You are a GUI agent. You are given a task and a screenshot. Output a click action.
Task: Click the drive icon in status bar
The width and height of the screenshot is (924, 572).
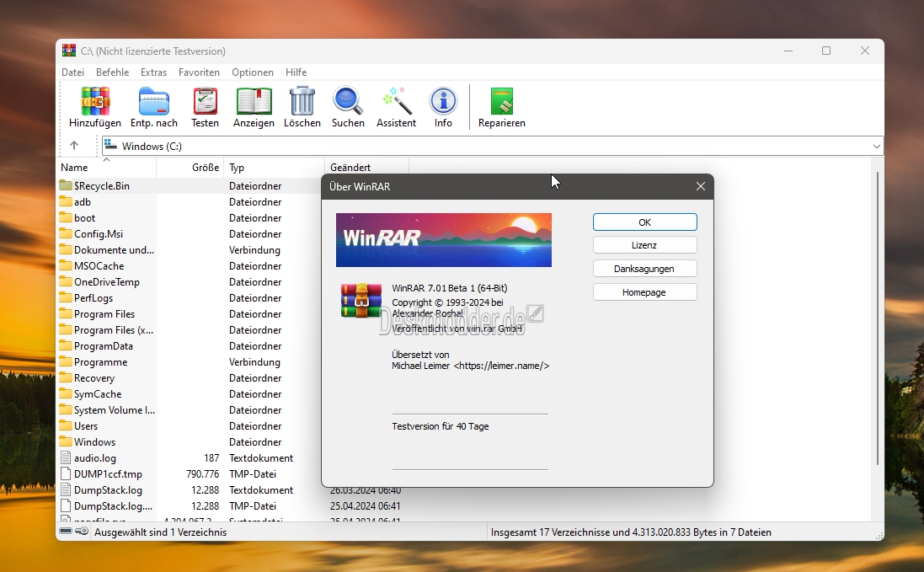(x=66, y=532)
